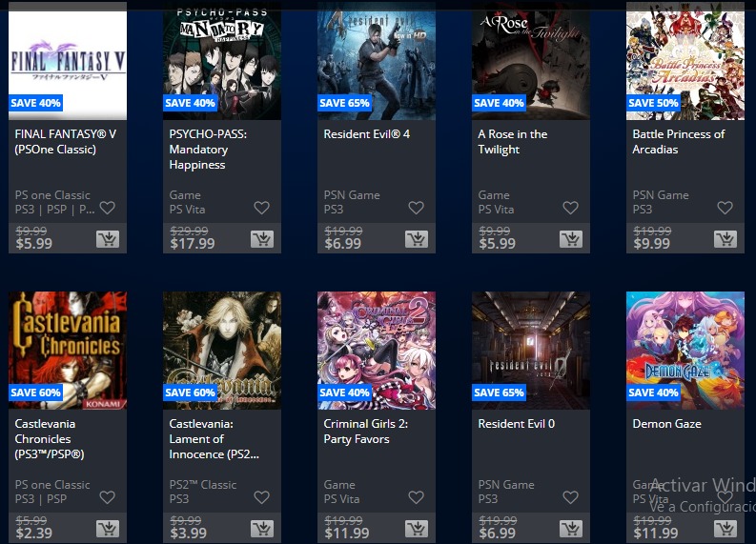This screenshot has height=544, width=756.
Task: Toggle wishlist heart for FINAL FANTASY V
Action: tap(107, 208)
